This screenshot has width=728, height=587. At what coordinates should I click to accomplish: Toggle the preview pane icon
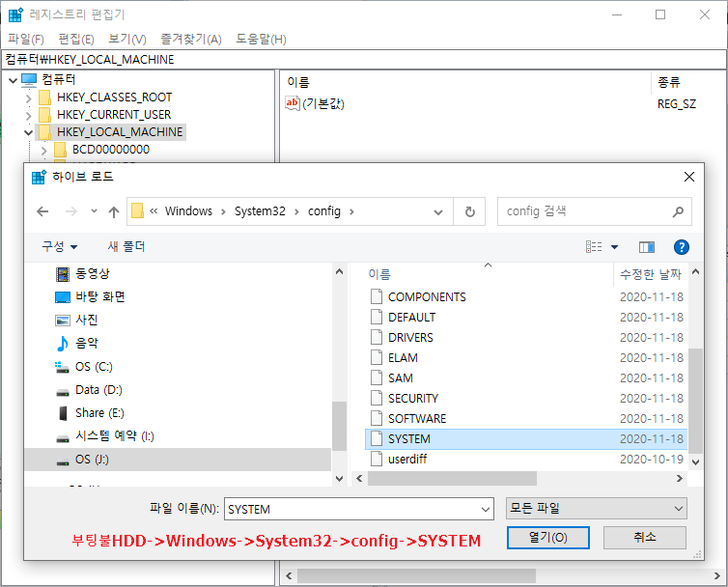click(647, 247)
